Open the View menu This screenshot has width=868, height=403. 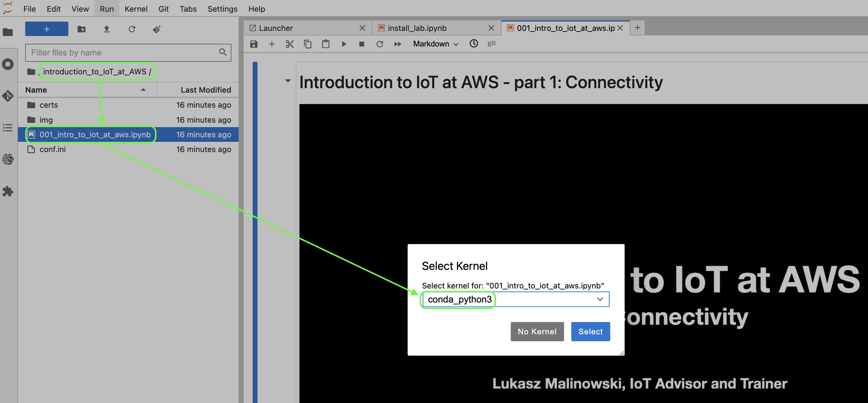(80, 9)
